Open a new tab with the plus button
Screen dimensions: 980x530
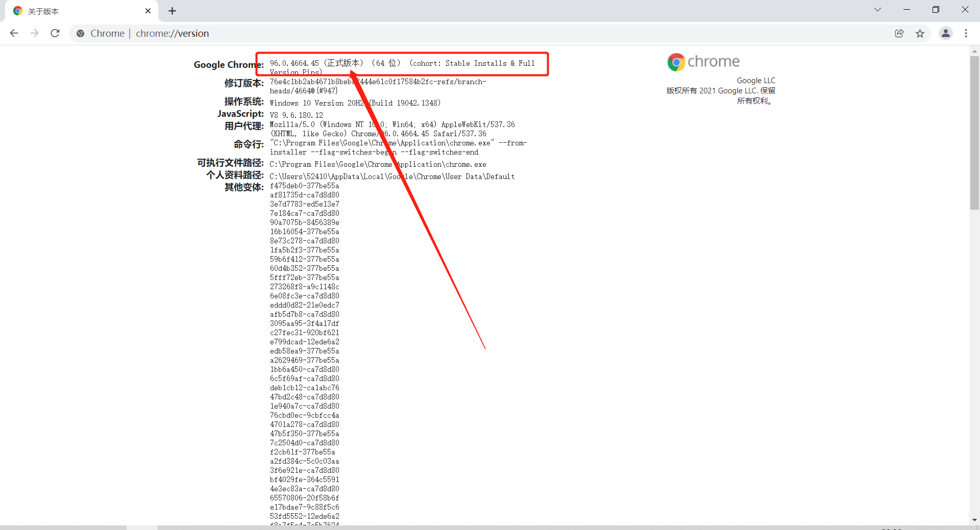pyautogui.click(x=172, y=11)
